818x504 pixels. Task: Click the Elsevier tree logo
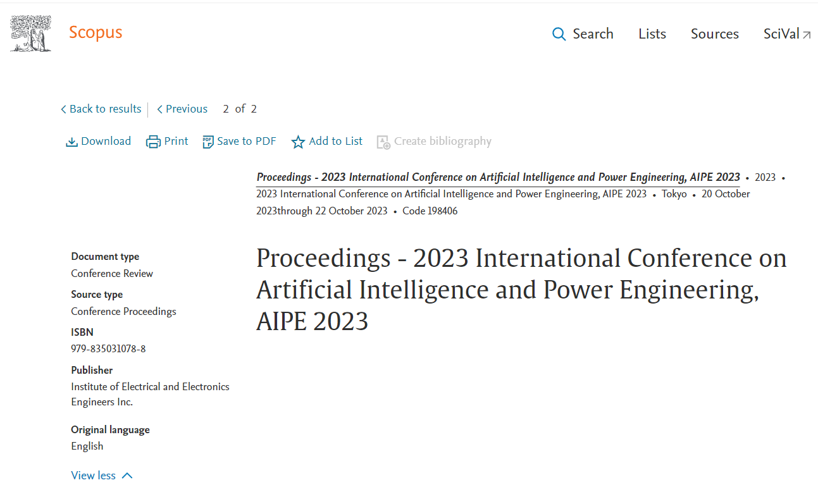point(30,34)
